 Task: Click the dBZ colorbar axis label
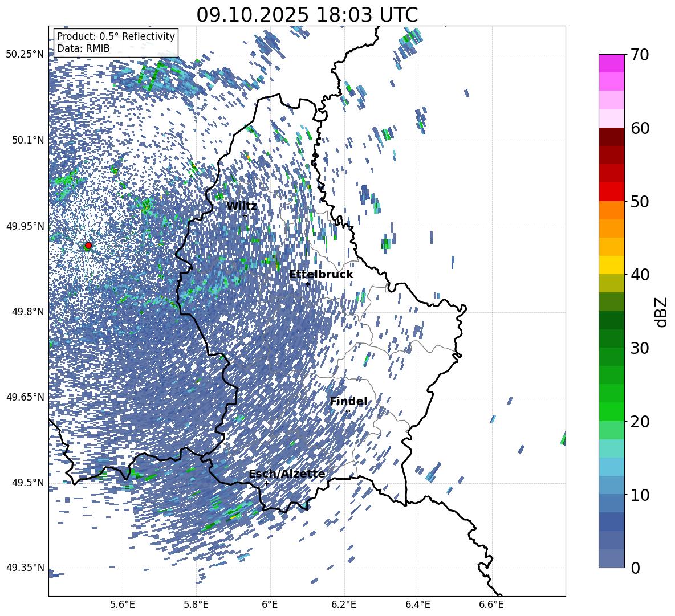point(662,312)
